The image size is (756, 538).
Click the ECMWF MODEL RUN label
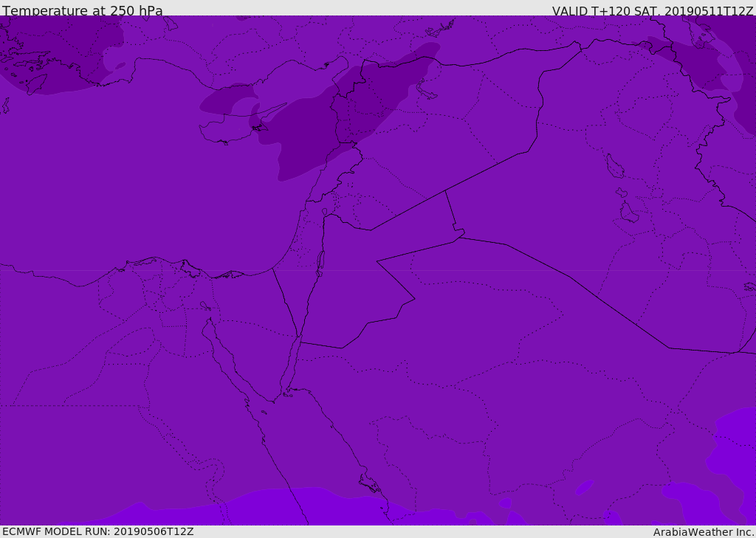98,531
